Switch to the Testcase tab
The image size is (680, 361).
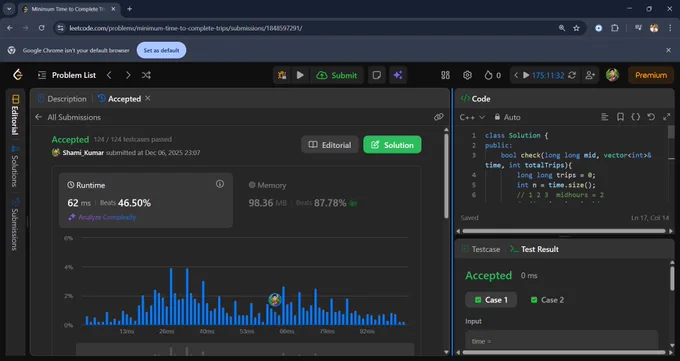pos(481,249)
